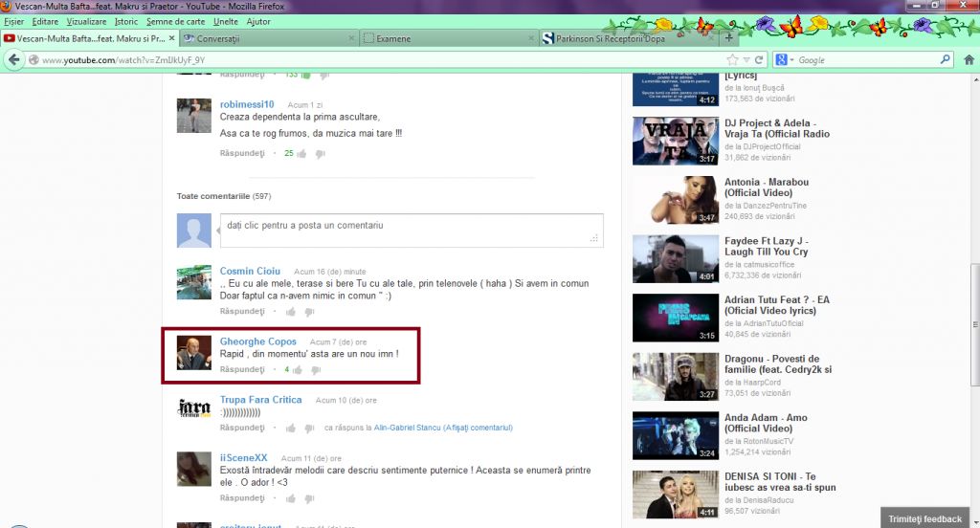Open the Fișier menu

click(13, 21)
